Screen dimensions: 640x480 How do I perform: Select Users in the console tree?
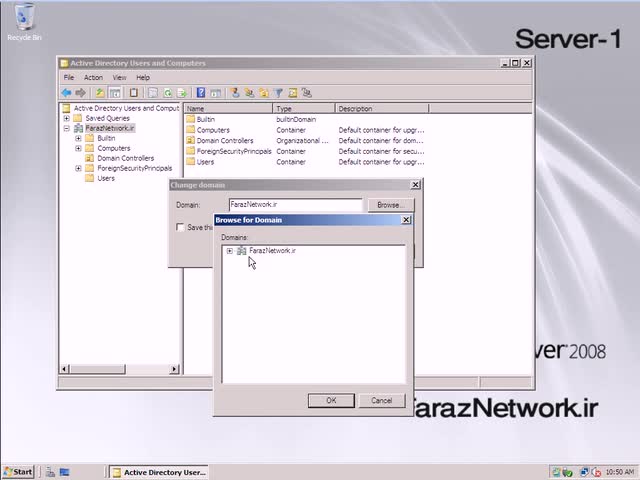(x=106, y=178)
